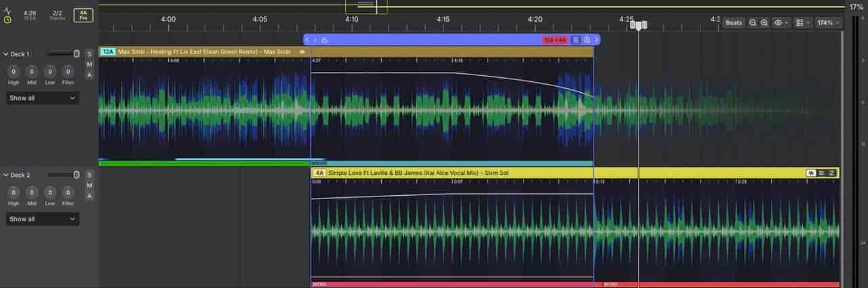
Task: Click the Deck 2 Mid EQ knob
Action: pos(32,192)
